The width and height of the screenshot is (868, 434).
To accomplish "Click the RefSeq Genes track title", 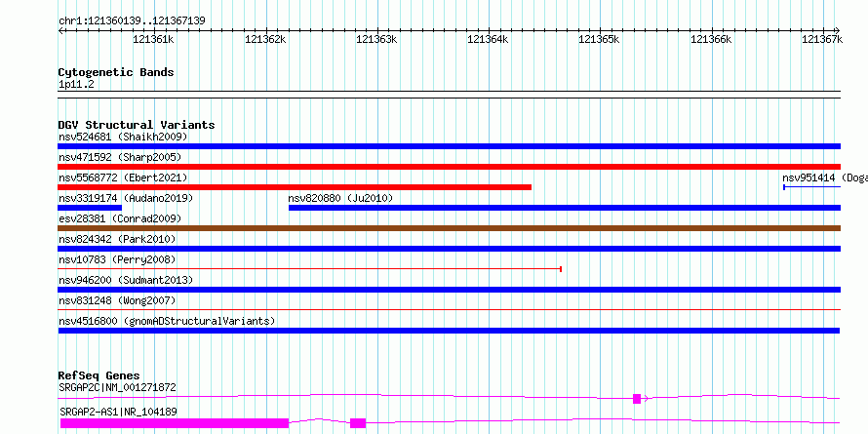I will pos(99,375).
